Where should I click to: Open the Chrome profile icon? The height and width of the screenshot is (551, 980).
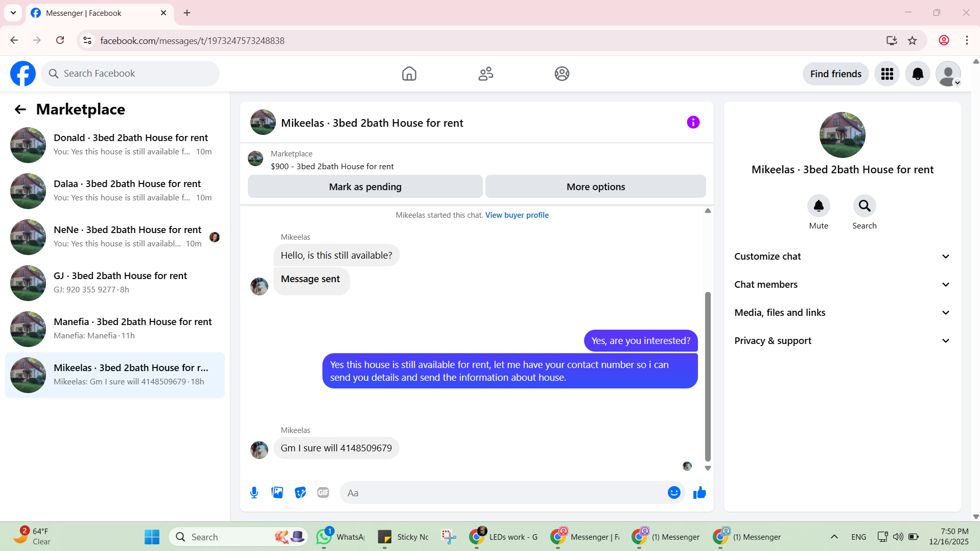click(944, 40)
